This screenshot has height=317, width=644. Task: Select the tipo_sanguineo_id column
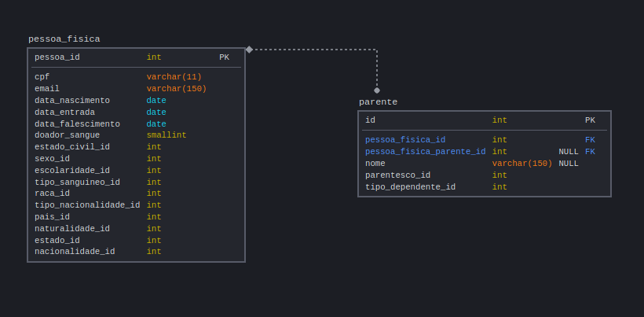pos(136,182)
